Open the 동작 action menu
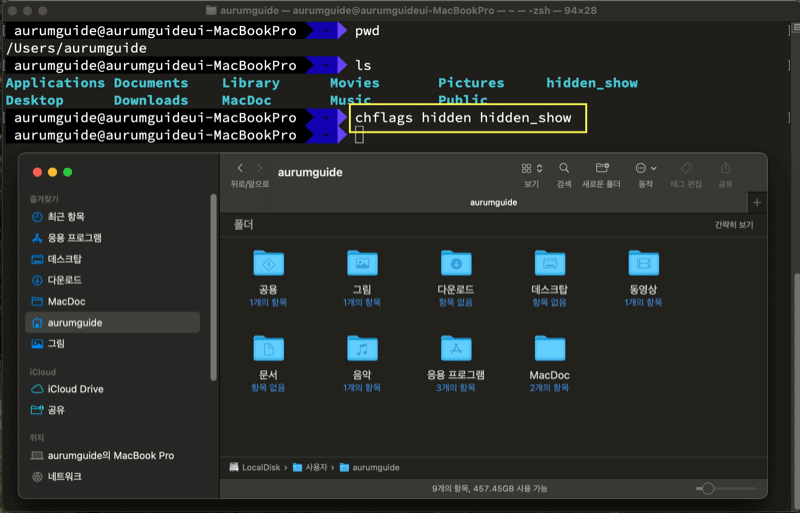Screen dimensions: 800x513 pyautogui.click(x=645, y=168)
